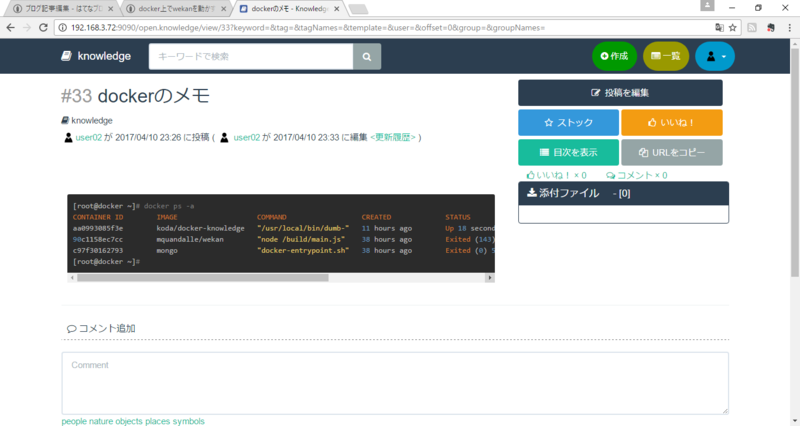Click the orange いいね！ like button
The height and width of the screenshot is (426, 800).
point(672,122)
